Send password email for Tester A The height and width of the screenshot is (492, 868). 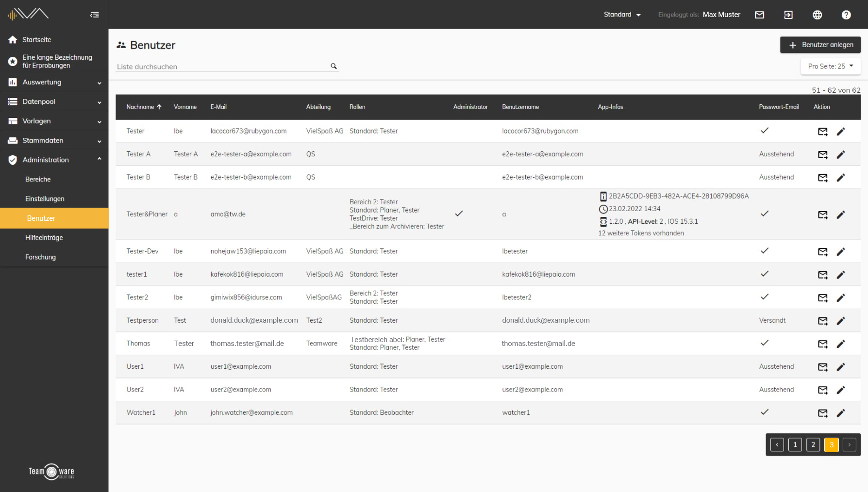[x=823, y=154]
